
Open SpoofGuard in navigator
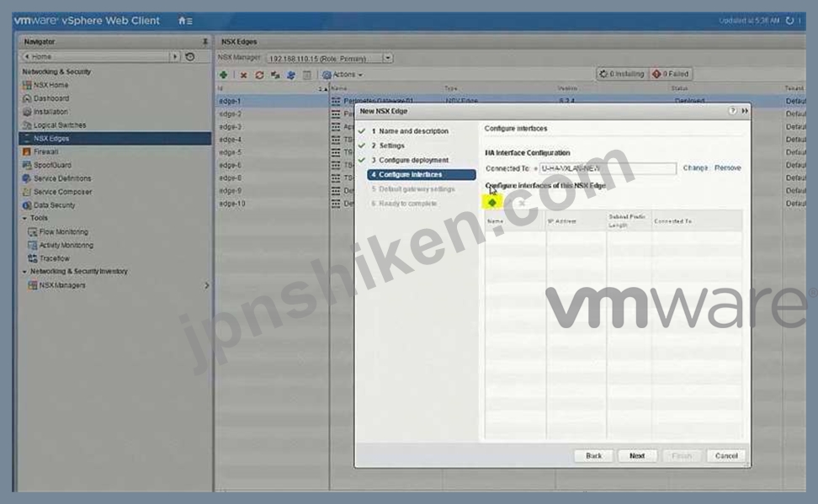[47, 165]
